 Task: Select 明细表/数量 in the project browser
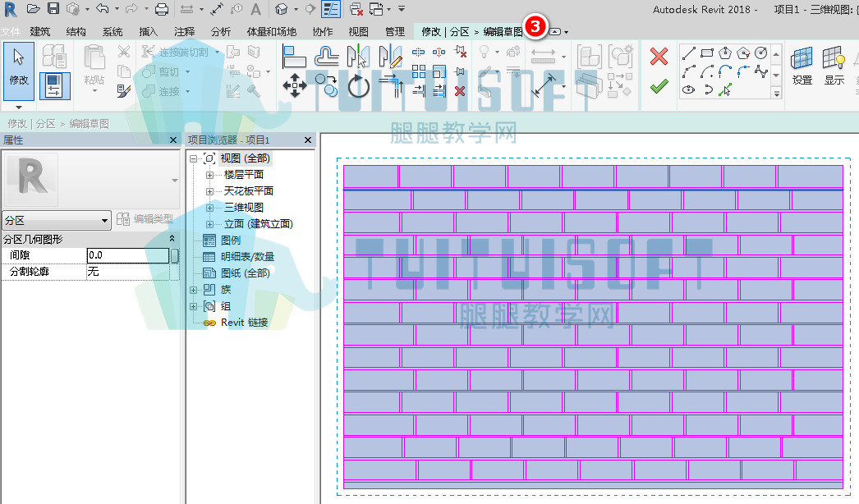click(x=247, y=257)
